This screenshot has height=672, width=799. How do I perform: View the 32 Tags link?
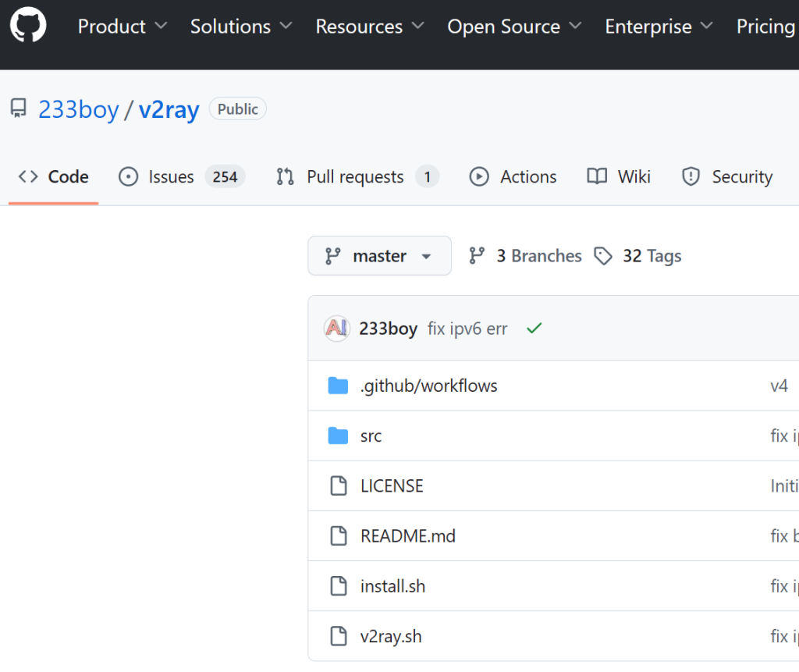pyautogui.click(x=637, y=255)
